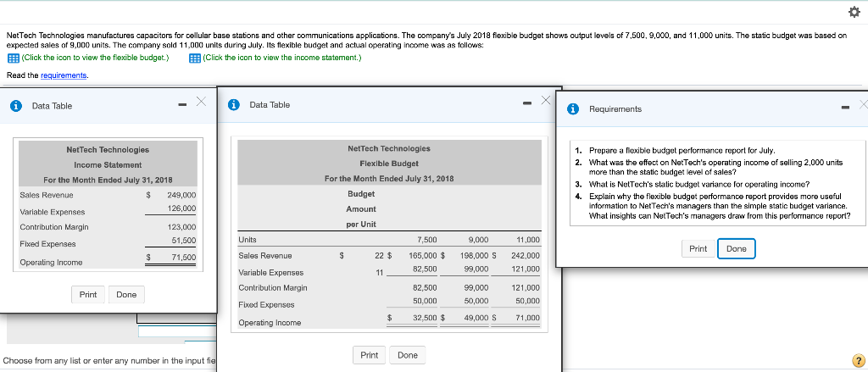Select Sales Revenue 242,000 in Flexible Budget
The image size is (868, 372).
[x=526, y=256]
